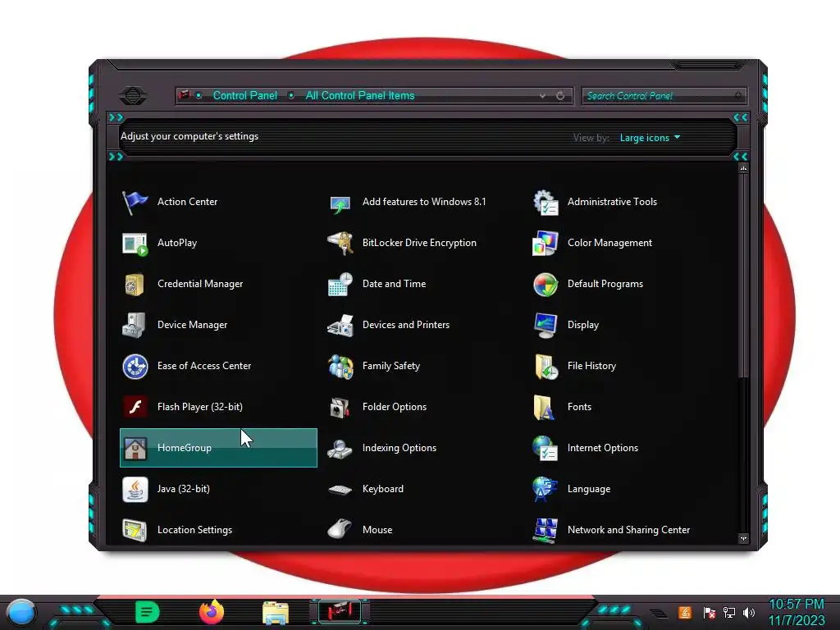Viewport: 840px width, 630px height.
Task: Open Location Settings icon
Action: tap(135, 531)
